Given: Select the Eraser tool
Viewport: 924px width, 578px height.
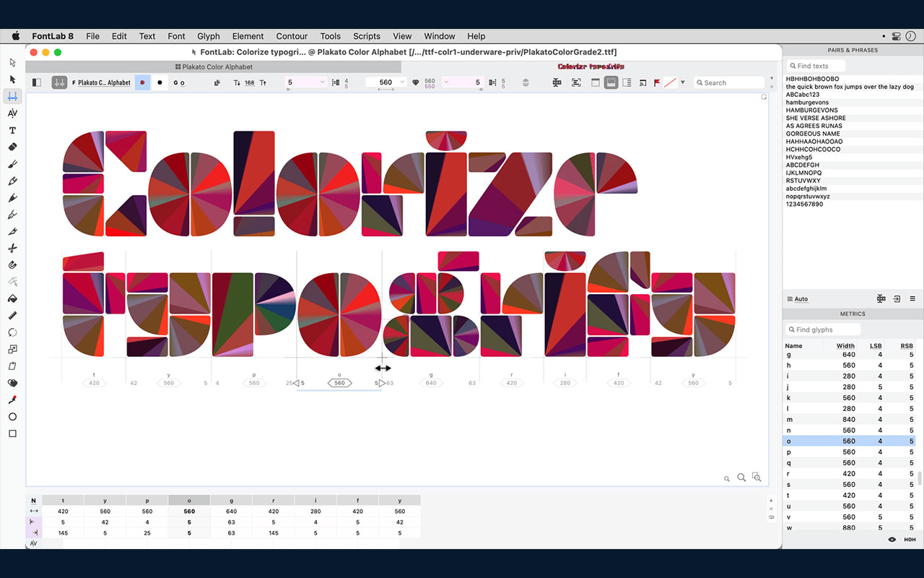Looking at the screenshot, I should [x=12, y=147].
